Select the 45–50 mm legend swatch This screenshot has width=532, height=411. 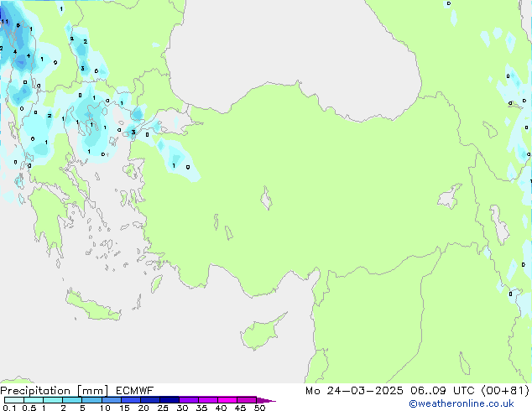pos(247,400)
